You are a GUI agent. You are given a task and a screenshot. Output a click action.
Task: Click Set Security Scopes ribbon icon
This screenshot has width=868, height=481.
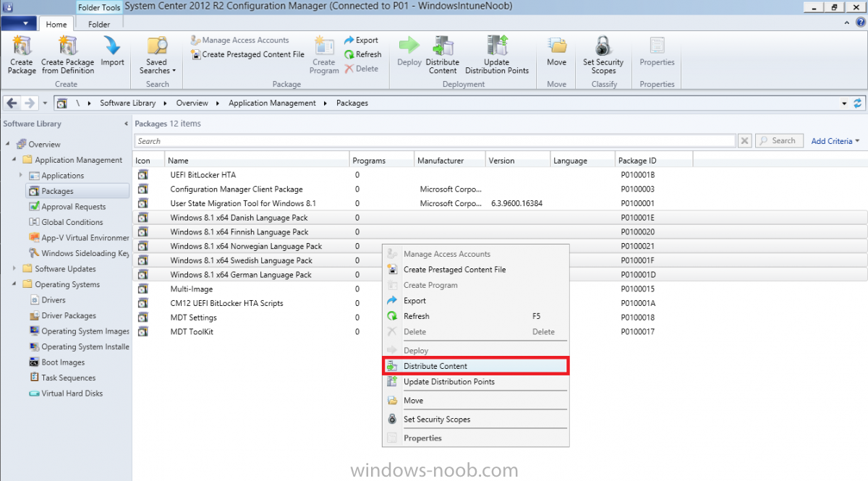pos(603,55)
